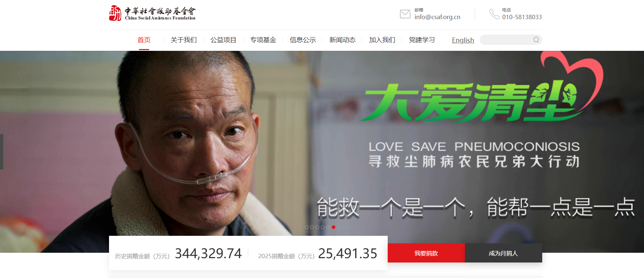Image resolution: width=644 pixels, height=278 pixels.
Task: Click the China Social Assistance Foundation logo
Action: pyautogui.click(x=152, y=13)
